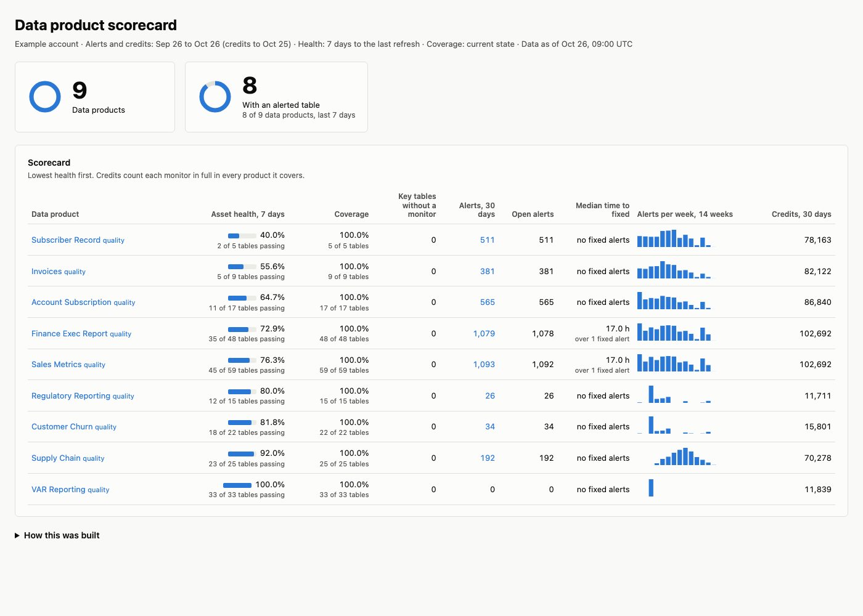Viewport: 863px width, 616px height.
Task: Click the 1,079 alerts link for Finance Exec Report
Action: (484, 334)
